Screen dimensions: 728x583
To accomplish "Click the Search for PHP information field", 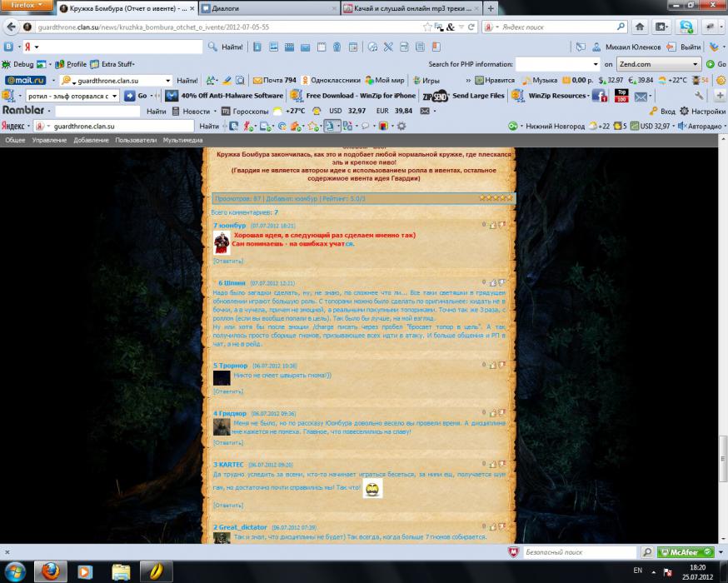I will [x=553, y=64].
